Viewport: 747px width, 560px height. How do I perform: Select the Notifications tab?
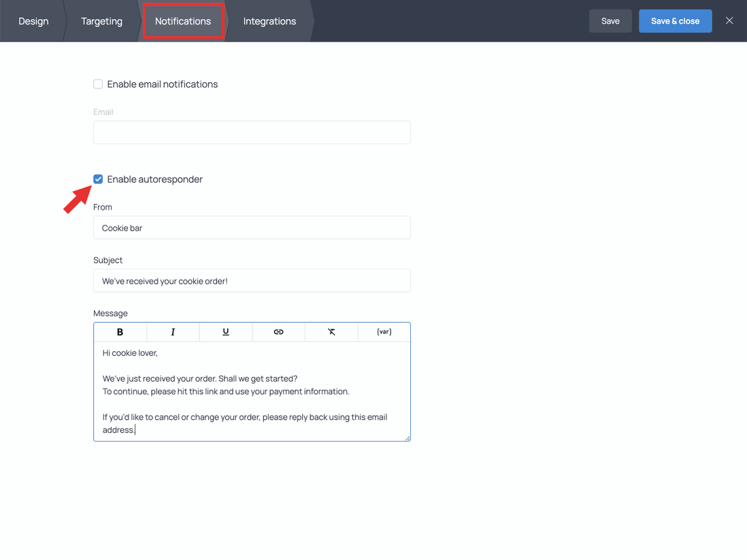[183, 21]
